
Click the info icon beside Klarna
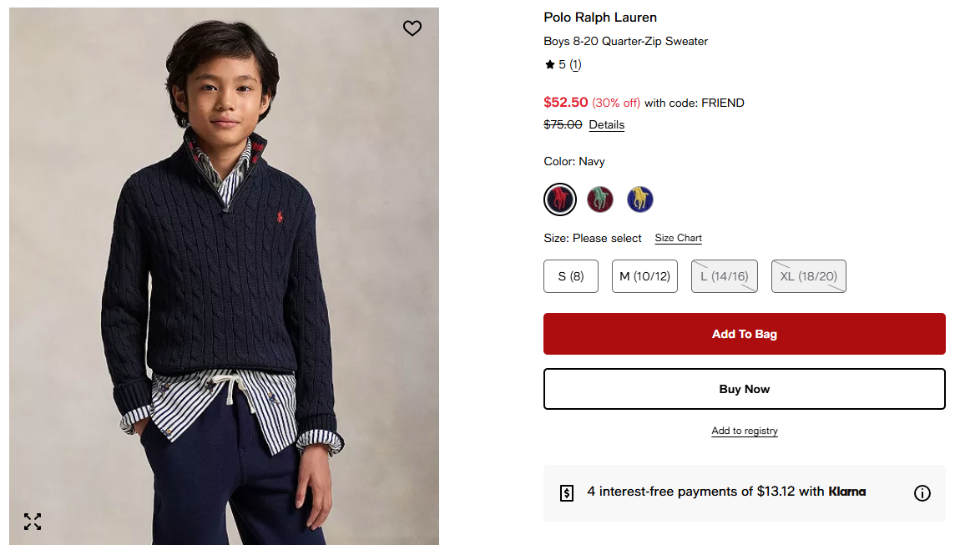[922, 493]
